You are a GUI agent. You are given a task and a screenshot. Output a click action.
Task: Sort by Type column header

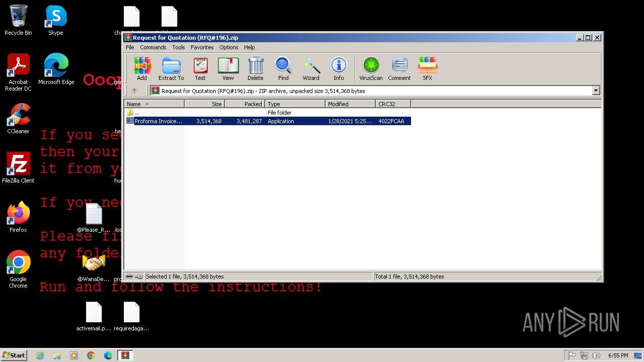pyautogui.click(x=295, y=104)
